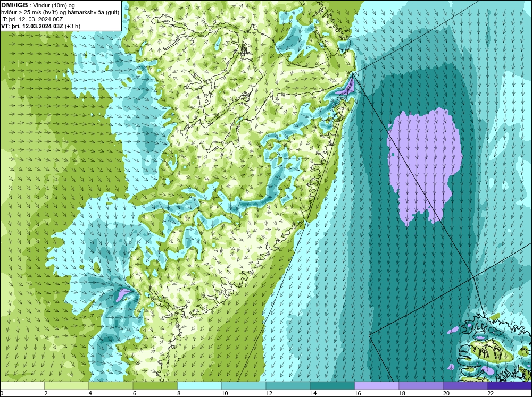The width and height of the screenshot is (532, 397).
Task: Click the legend value label '22'
Action: (x=491, y=393)
